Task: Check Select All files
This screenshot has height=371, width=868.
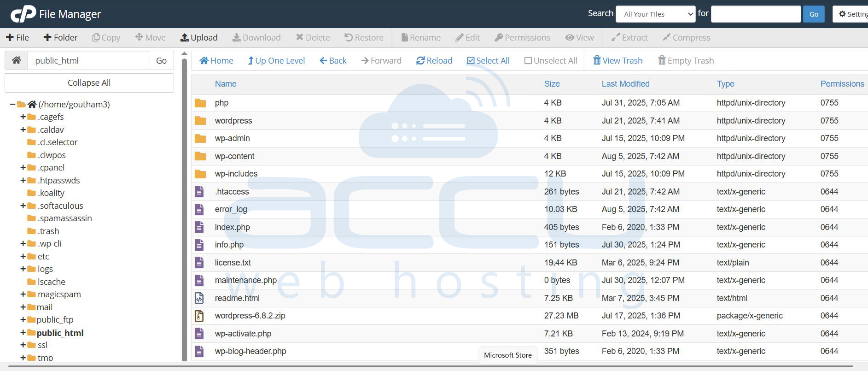Action: 488,61
